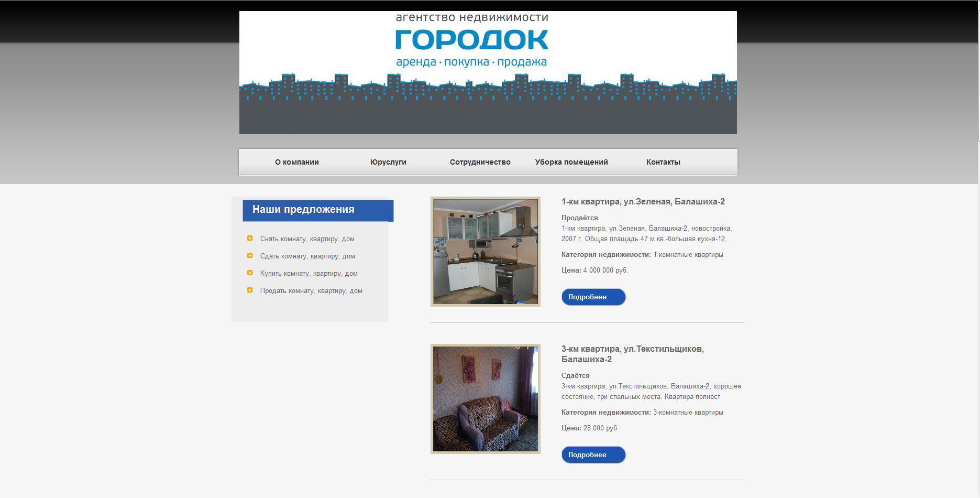The width and height of the screenshot is (980, 498).
Task: Click the '3-комнатные квартиры' category text
Action: point(688,413)
